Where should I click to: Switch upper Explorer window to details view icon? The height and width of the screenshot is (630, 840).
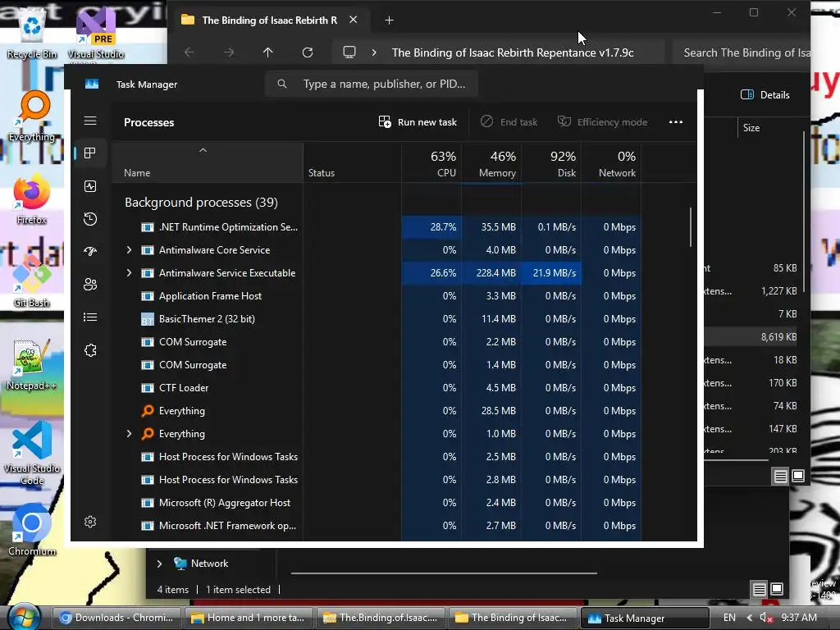[x=781, y=476]
